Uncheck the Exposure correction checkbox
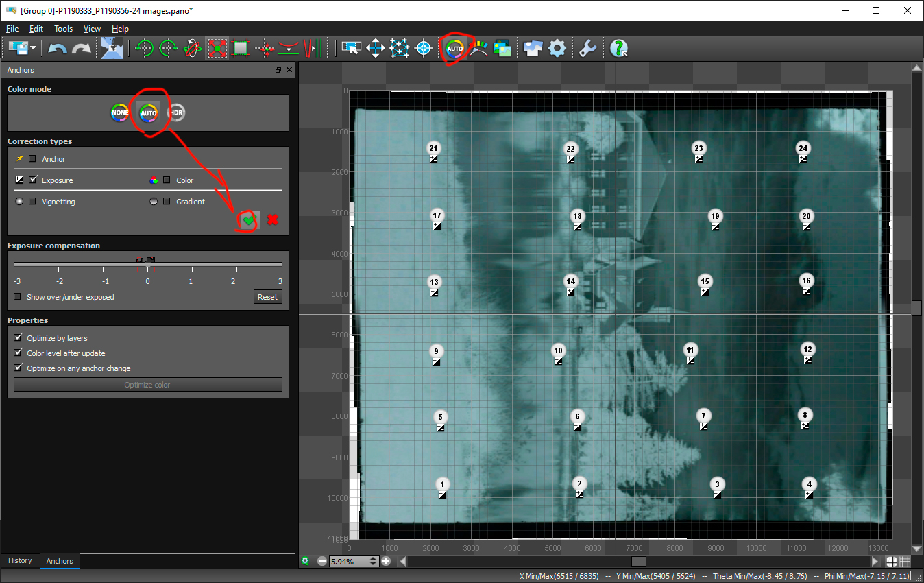Viewport: 924px width, 583px height. point(32,180)
